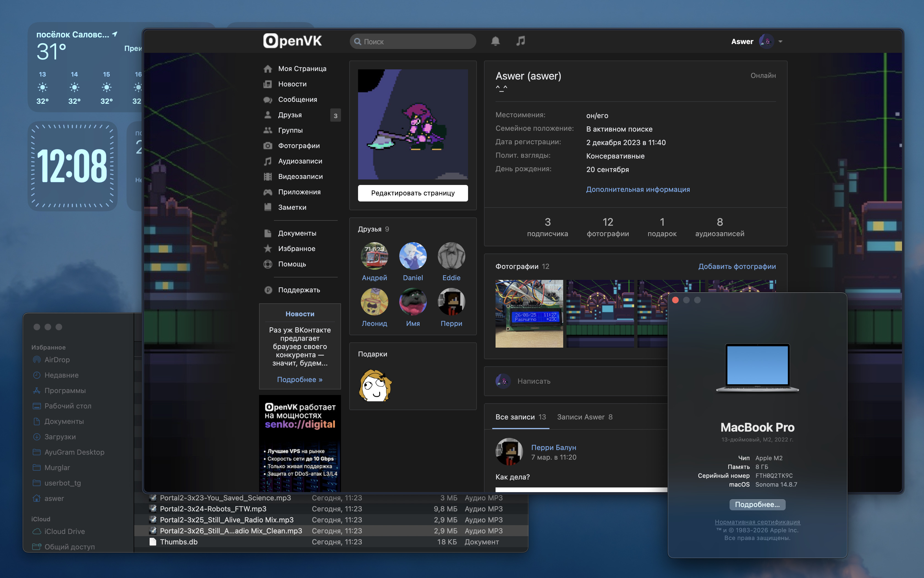Viewport: 924px width, 578px height.
Task: Open iCloud Drive in Finder sidebar
Action: (x=65, y=532)
